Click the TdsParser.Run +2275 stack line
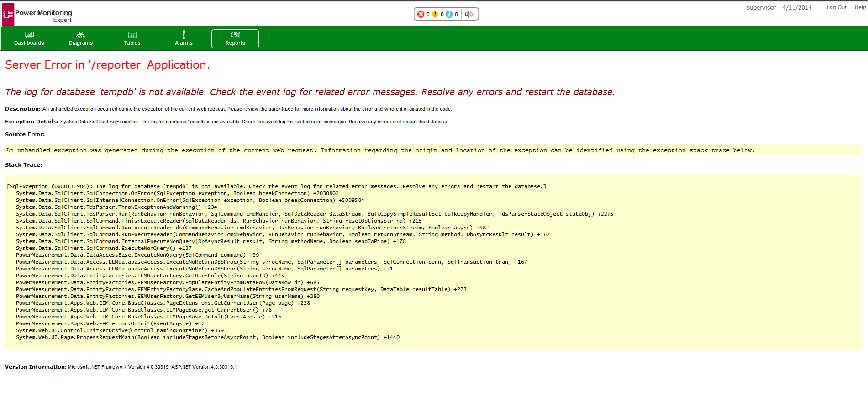Viewport: 868px width, 408px height. [x=315, y=214]
